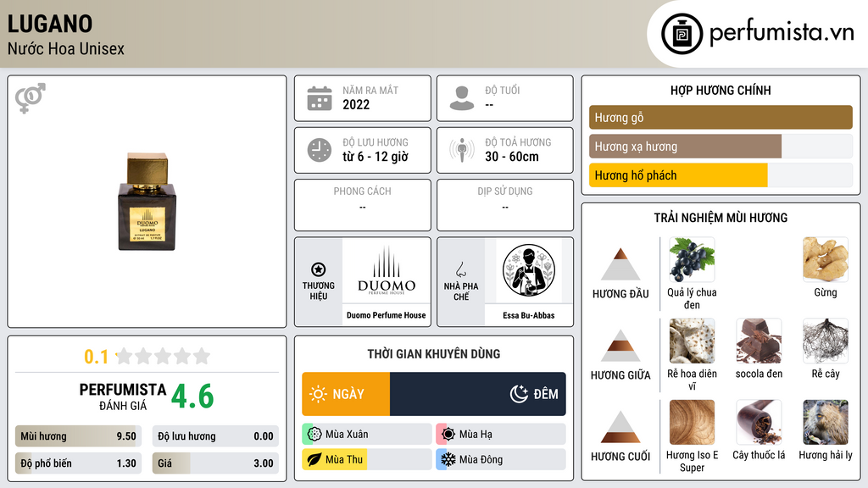This screenshot has height=488, width=868.
Task: Select the Cây thuốc lá tobacco thumbnail
Action: pyautogui.click(x=759, y=423)
